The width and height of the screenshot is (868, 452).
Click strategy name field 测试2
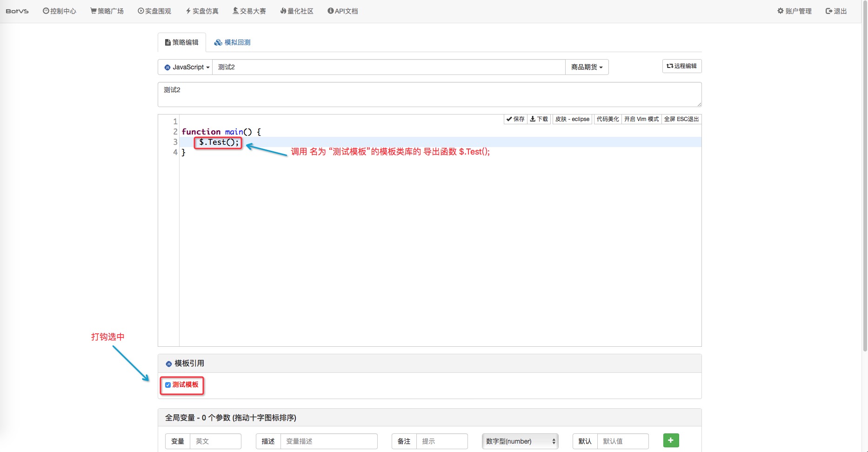click(389, 67)
